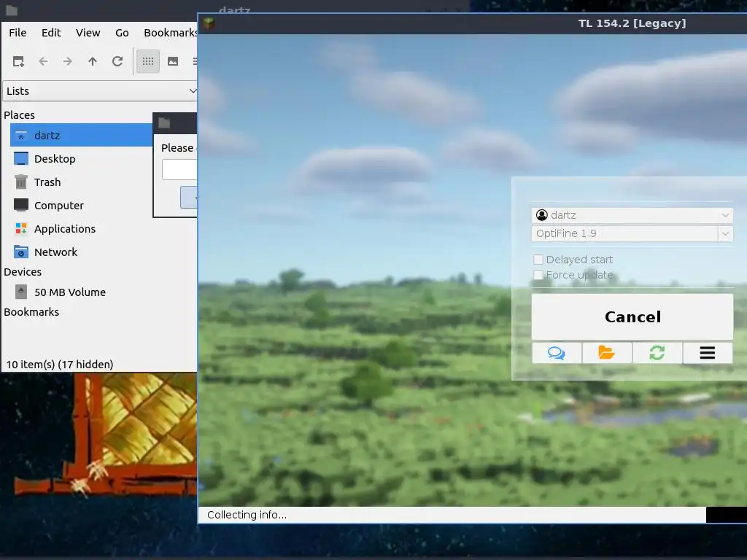Image resolution: width=747 pixels, height=560 pixels.
Task: Click the Collecting info progress bar
Action: coord(452,515)
